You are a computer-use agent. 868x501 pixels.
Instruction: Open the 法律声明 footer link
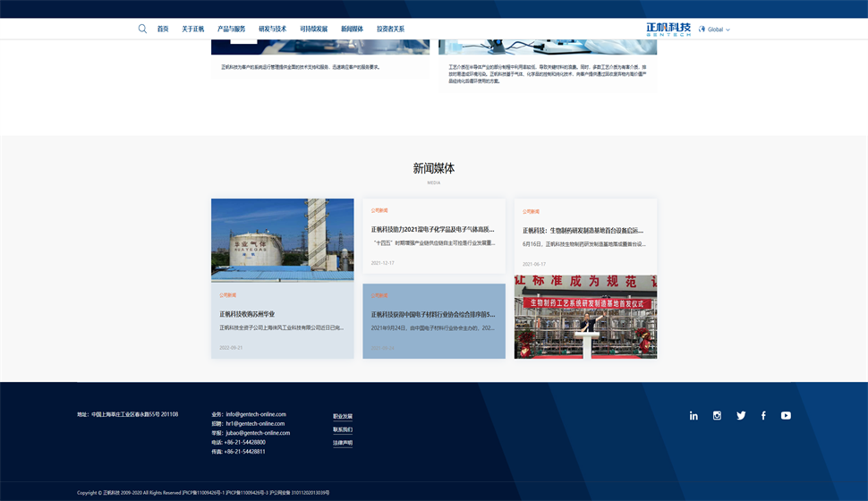tap(343, 443)
